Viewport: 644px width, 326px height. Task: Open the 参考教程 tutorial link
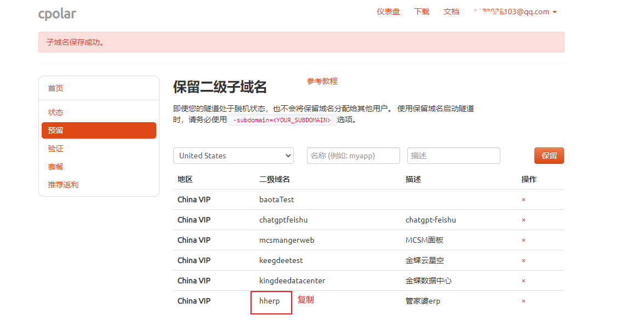tap(322, 81)
